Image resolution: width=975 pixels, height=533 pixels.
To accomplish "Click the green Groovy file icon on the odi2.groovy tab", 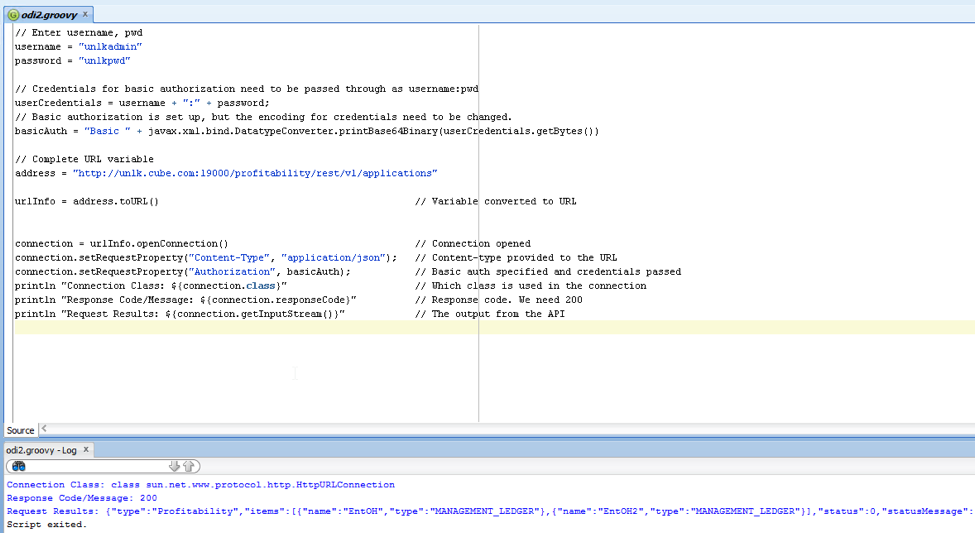I will click(x=13, y=15).
